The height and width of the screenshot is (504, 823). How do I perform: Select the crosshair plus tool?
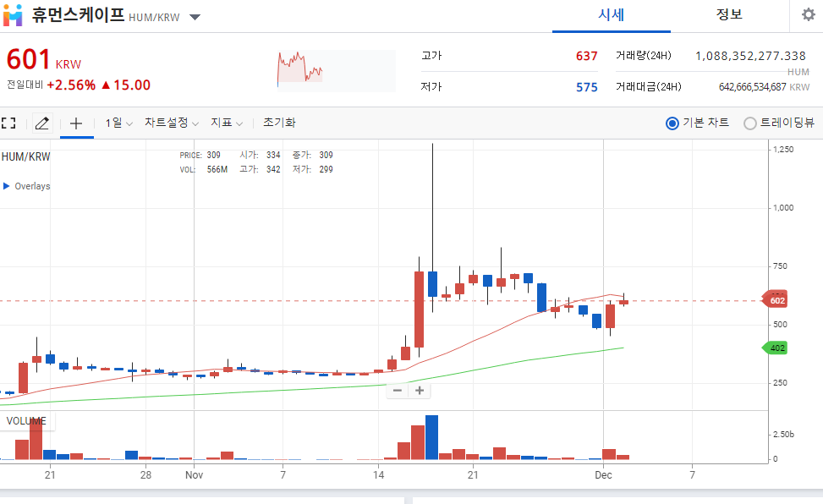tap(76, 124)
